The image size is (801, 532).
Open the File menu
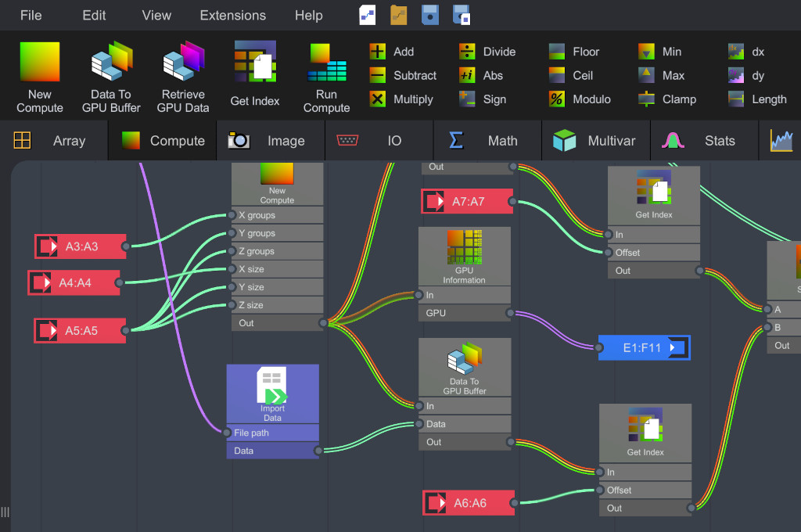(31, 16)
